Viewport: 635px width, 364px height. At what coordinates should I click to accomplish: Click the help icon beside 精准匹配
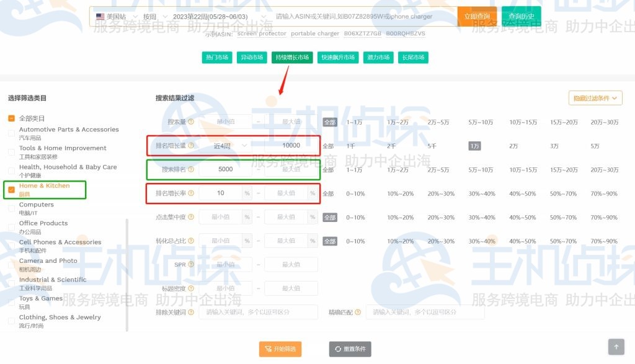[358, 312]
